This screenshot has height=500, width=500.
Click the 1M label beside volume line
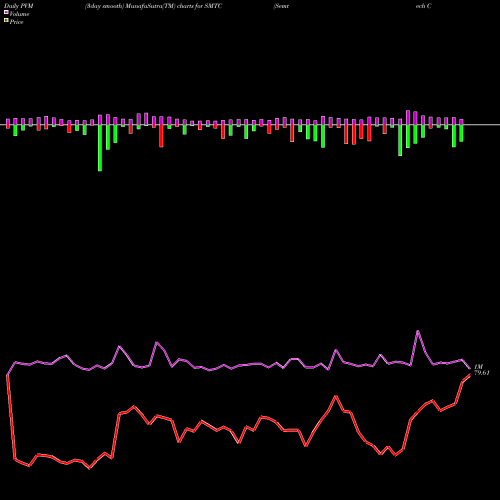[x=478, y=367]
